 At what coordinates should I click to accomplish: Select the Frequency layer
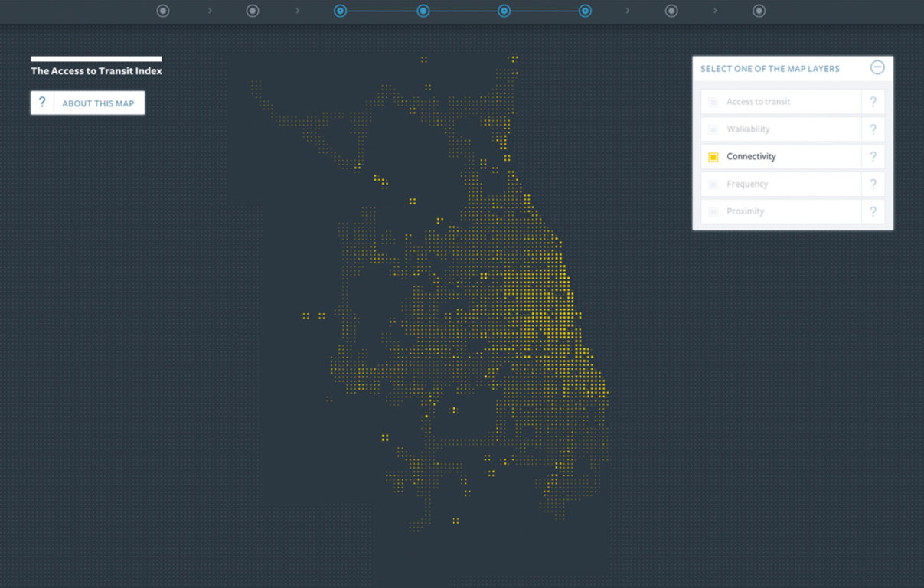click(x=781, y=184)
